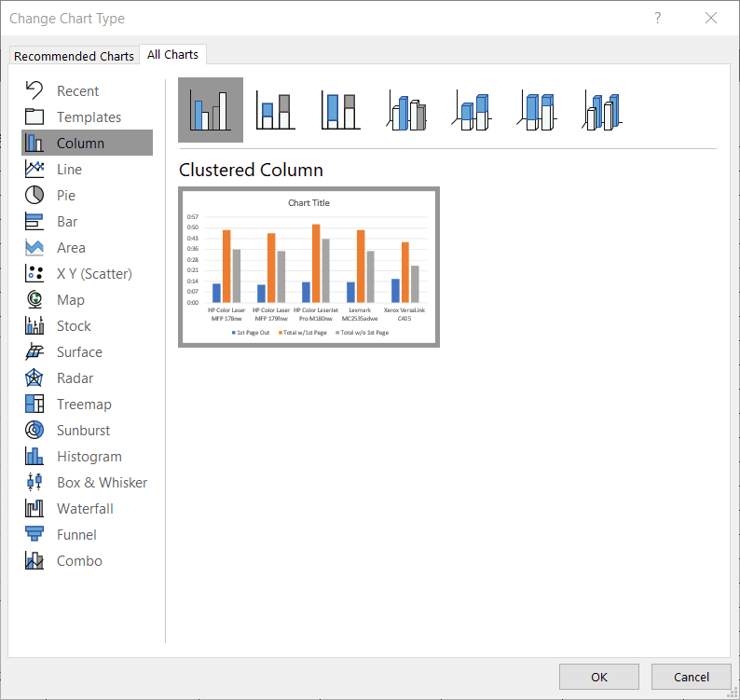Click the Clustered Column subtype icon
This screenshot has width=740, height=700.
point(211,111)
